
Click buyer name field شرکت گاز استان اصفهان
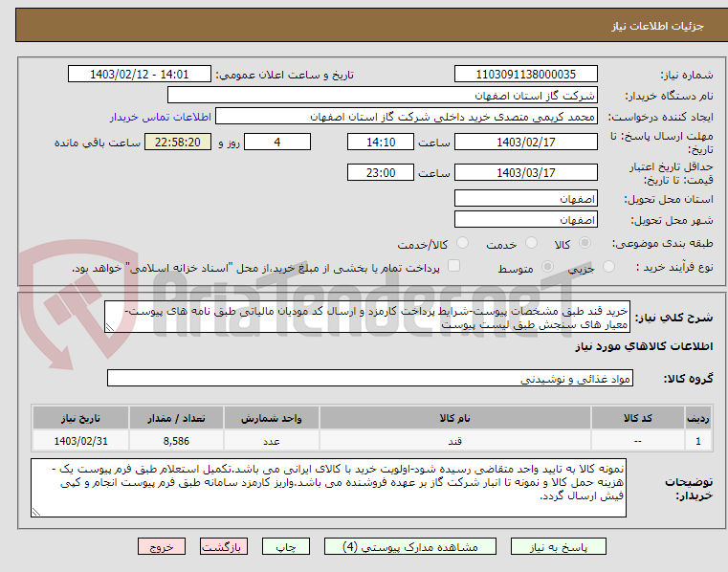(382, 96)
